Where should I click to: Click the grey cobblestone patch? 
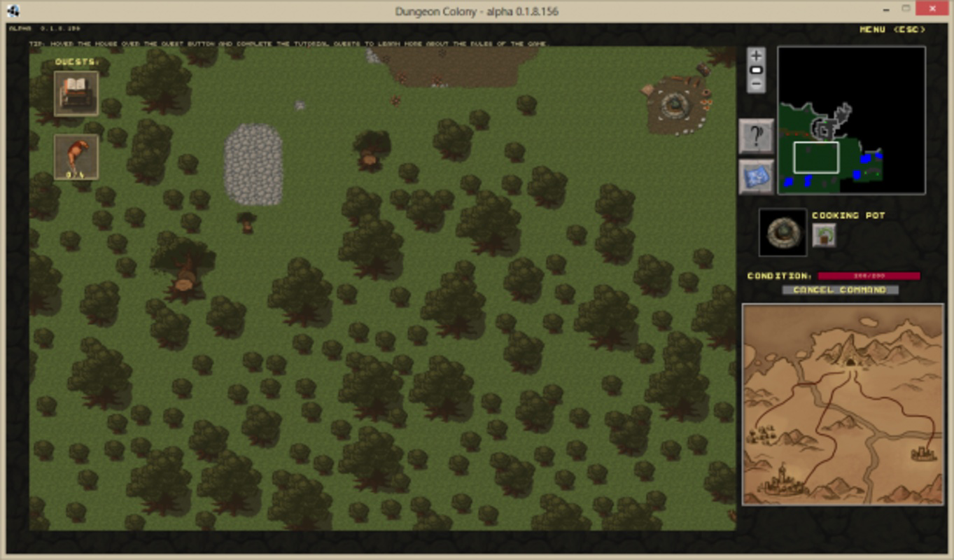[x=253, y=164]
